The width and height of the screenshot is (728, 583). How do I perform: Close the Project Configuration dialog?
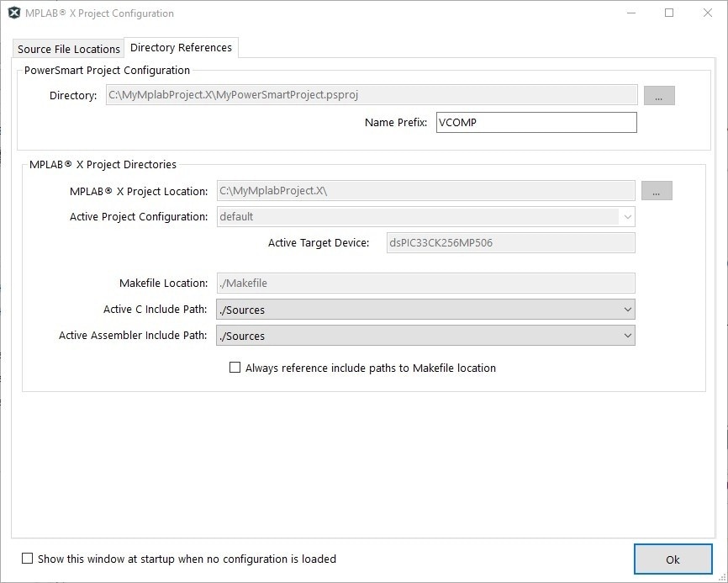coord(708,13)
